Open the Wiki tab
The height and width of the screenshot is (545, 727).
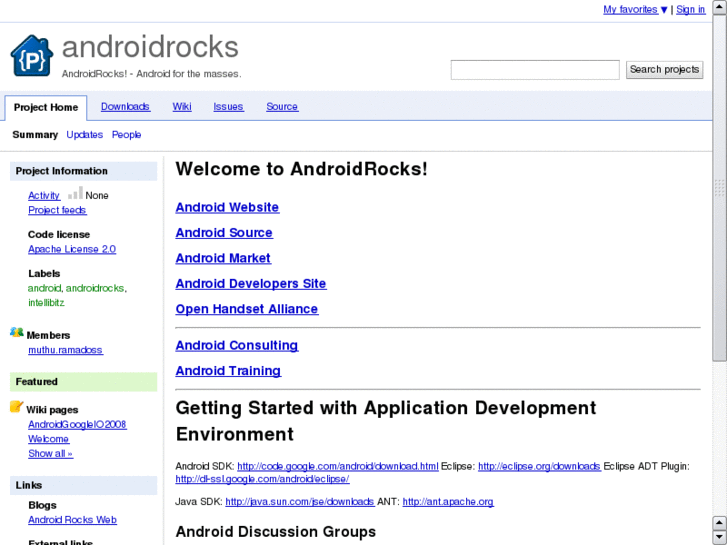182,107
